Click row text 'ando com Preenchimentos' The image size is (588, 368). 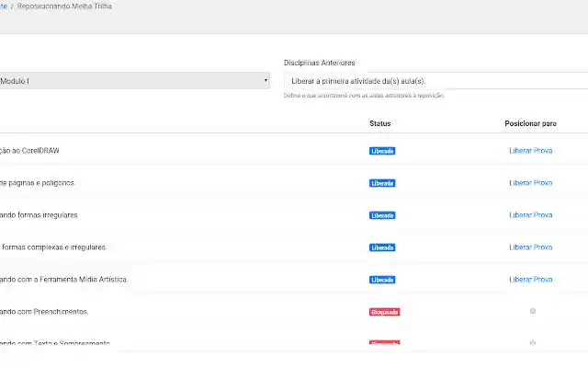point(44,312)
